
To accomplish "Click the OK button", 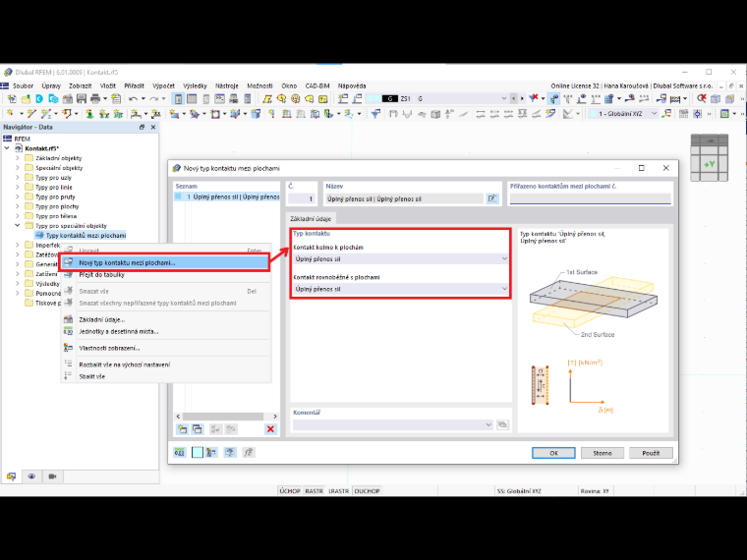I will [x=553, y=453].
